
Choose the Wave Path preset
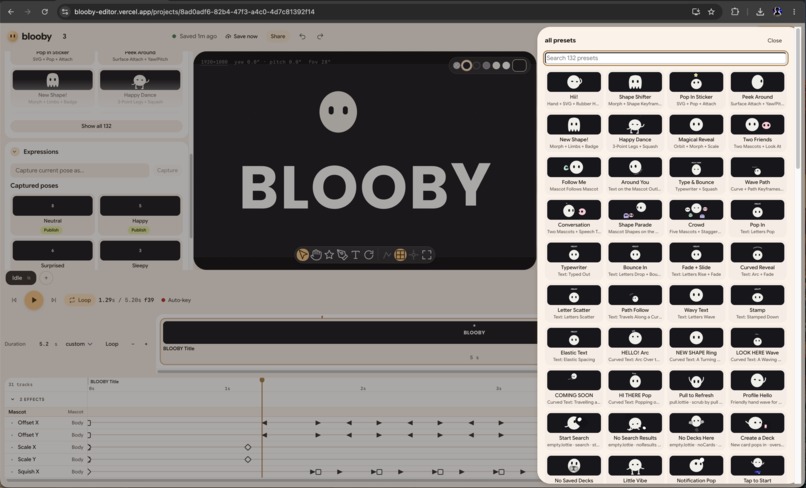[x=757, y=175]
